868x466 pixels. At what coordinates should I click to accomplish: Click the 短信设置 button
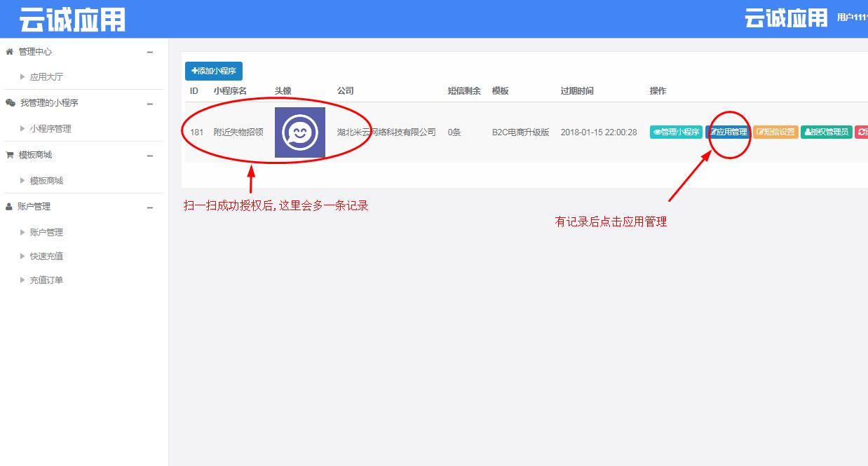pyautogui.click(x=775, y=132)
